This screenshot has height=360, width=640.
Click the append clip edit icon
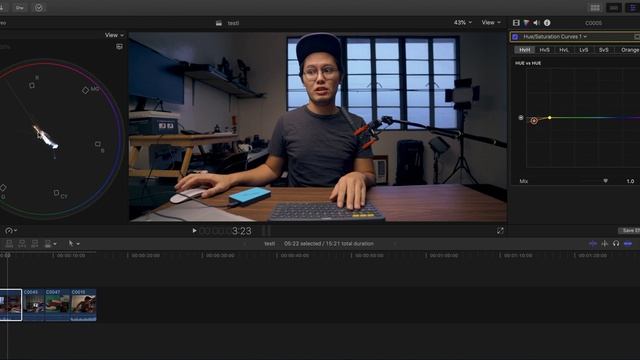35,244
